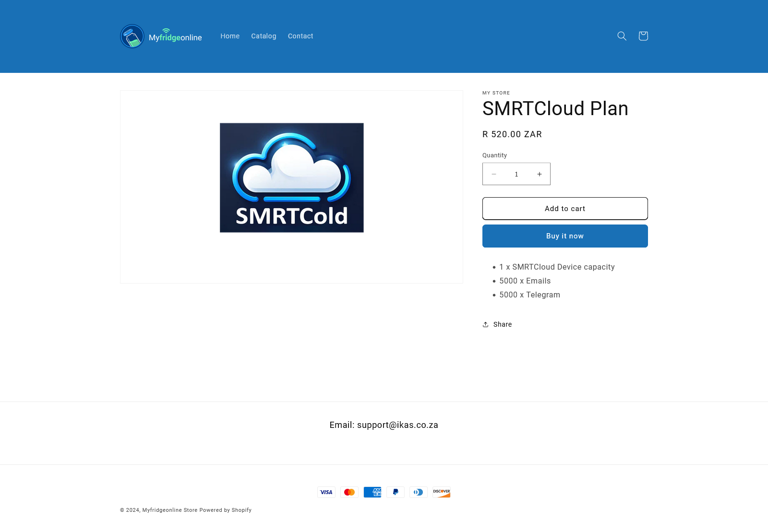768x532 pixels.
Task: Click the MY STORE vendor label
Action: click(x=496, y=93)
